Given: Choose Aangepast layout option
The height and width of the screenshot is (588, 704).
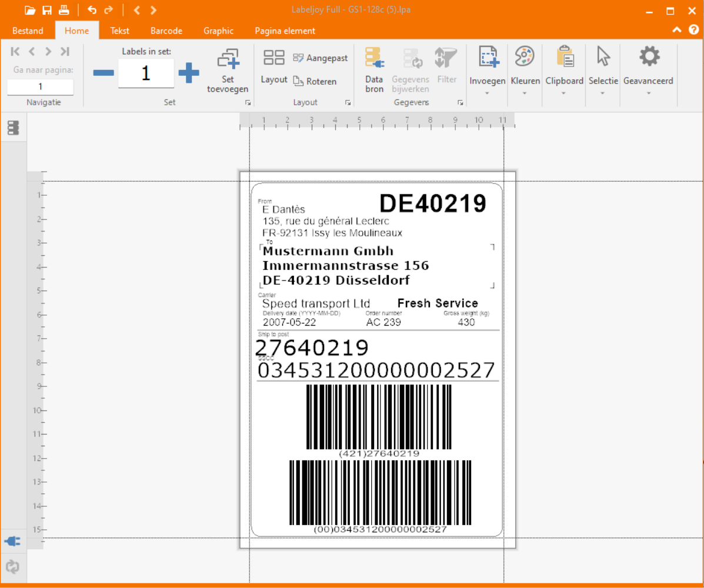Looking at the screenshot, I should pyautogui.click(x=320, y=58).
